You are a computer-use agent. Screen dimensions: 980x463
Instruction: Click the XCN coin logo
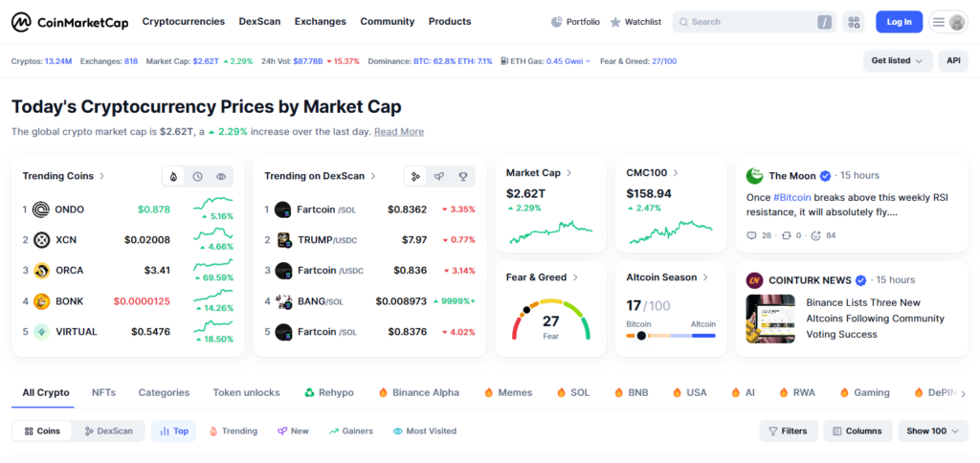[x=41, y=240]
